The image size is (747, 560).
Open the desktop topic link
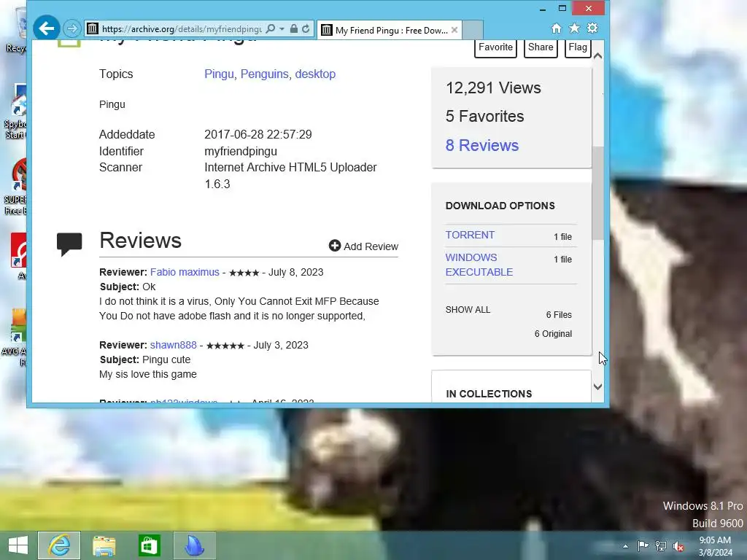tap(315, 74)
